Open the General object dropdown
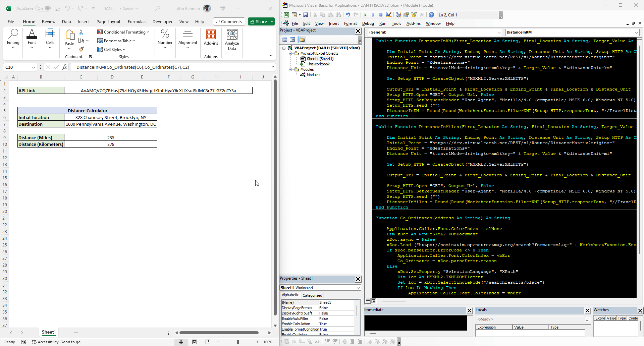The image size is (644, 346). coord(499,32)
